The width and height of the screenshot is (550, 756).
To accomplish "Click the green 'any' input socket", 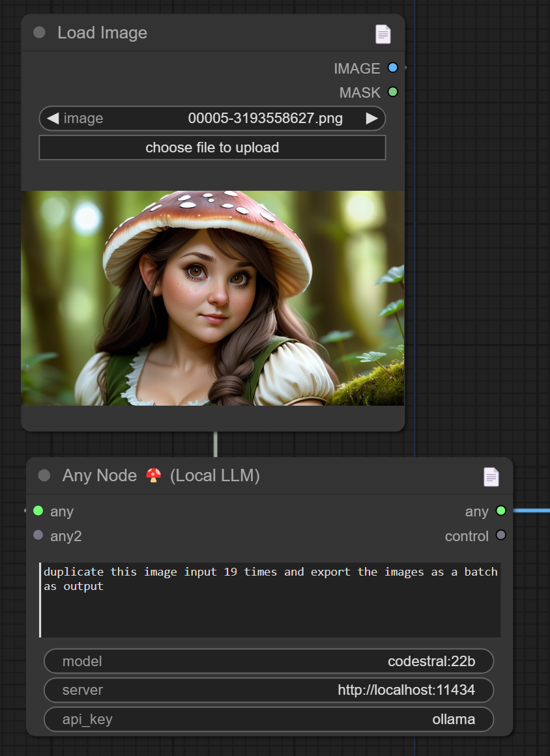I will click(38, 511).
